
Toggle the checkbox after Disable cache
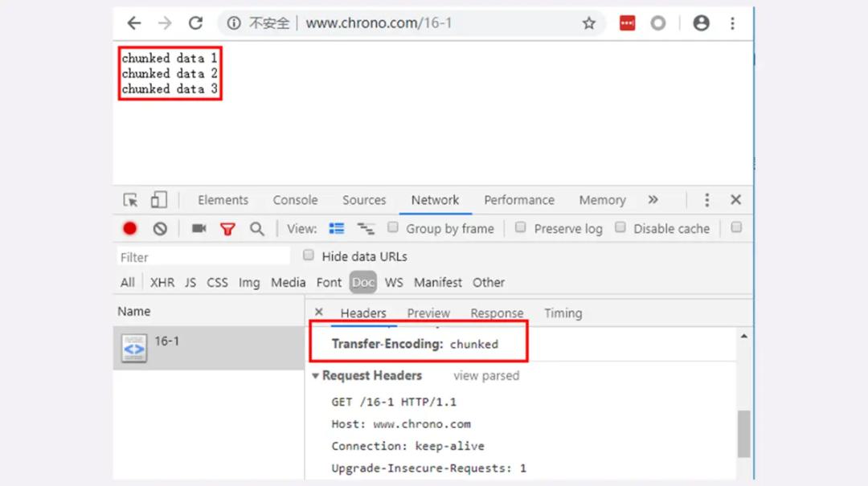(x=736, y=227)
